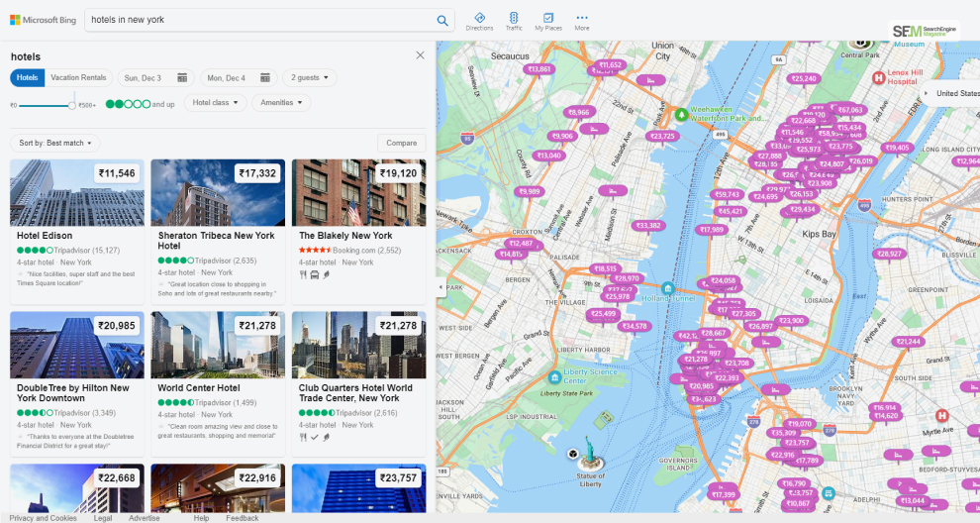Open Legal footer link

pos(103,518)
